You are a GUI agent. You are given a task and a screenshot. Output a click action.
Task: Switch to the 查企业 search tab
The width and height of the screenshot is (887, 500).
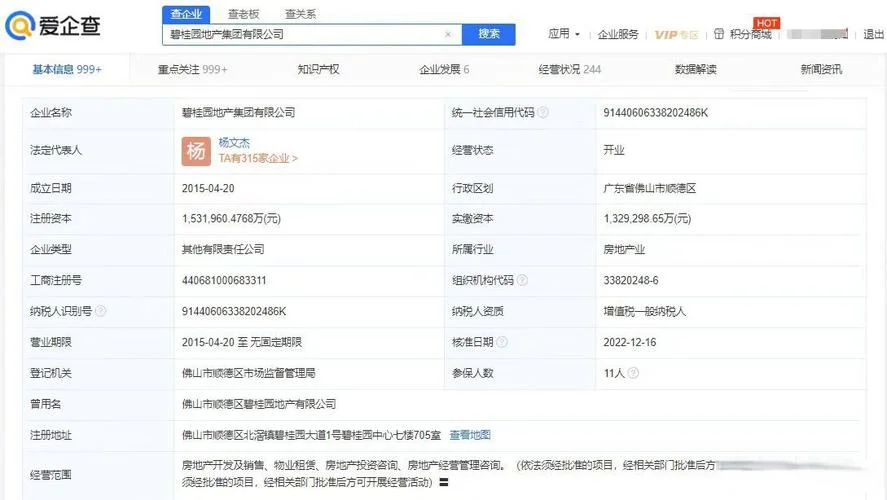pyautogui.click(x=186, y=14)
